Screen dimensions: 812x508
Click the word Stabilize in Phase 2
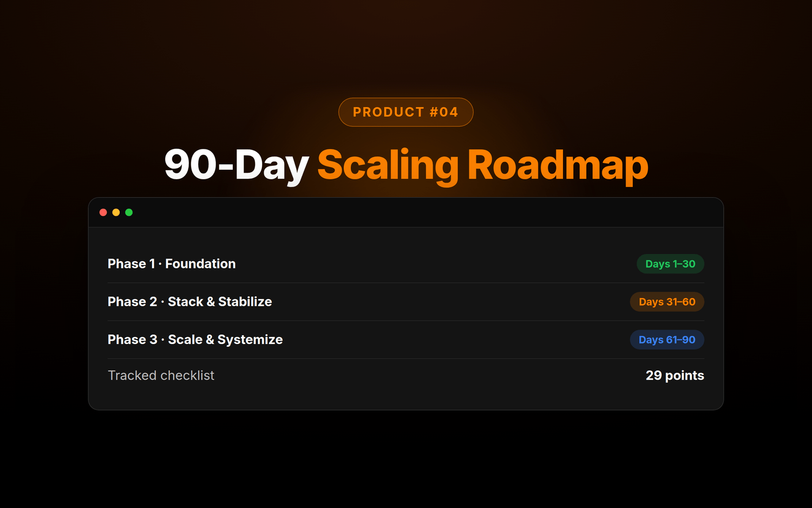245,302
